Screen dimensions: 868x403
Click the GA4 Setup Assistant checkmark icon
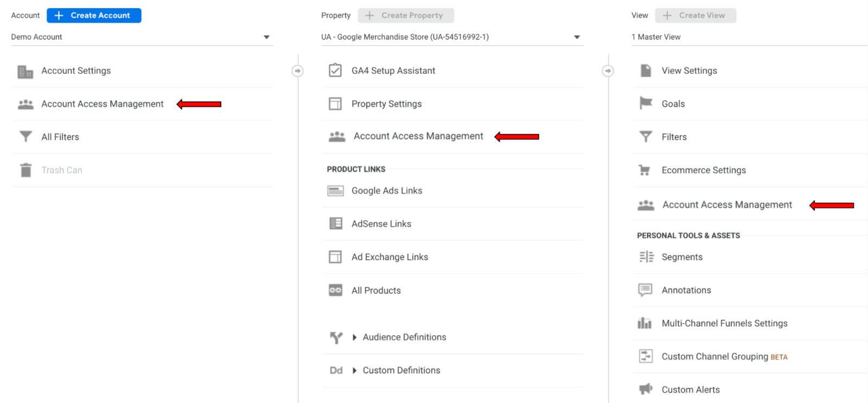click(x=335, y=71)
